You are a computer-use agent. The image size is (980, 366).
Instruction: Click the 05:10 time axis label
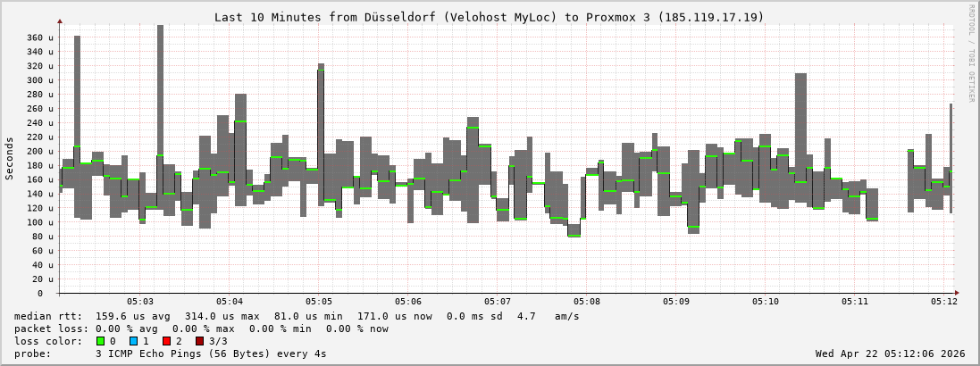click(766, 303)
